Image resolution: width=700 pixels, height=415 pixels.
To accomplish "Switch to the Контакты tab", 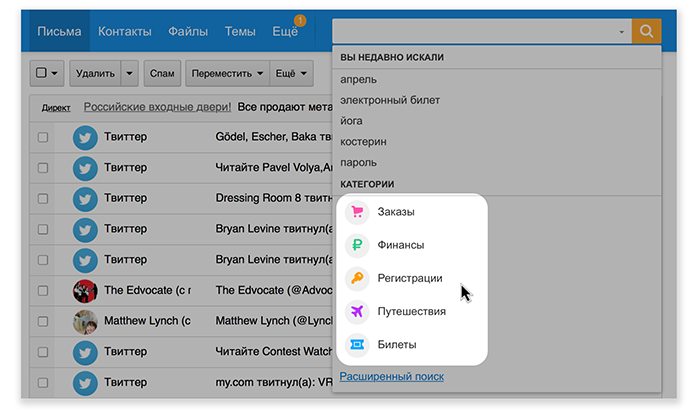I will (x=124, y=31).
